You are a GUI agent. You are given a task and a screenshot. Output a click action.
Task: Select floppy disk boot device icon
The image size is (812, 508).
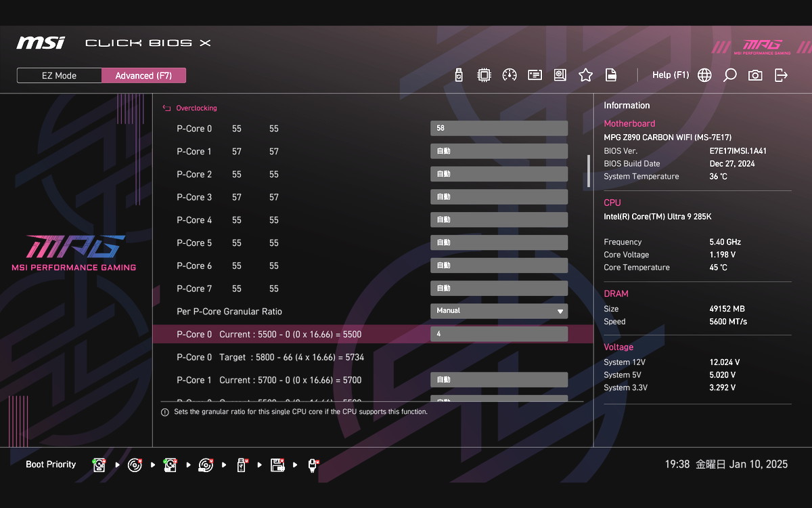pos(277,465)
